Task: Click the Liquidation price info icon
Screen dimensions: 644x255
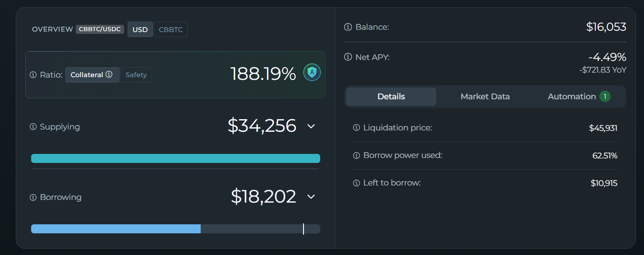Action: [356, 128]
